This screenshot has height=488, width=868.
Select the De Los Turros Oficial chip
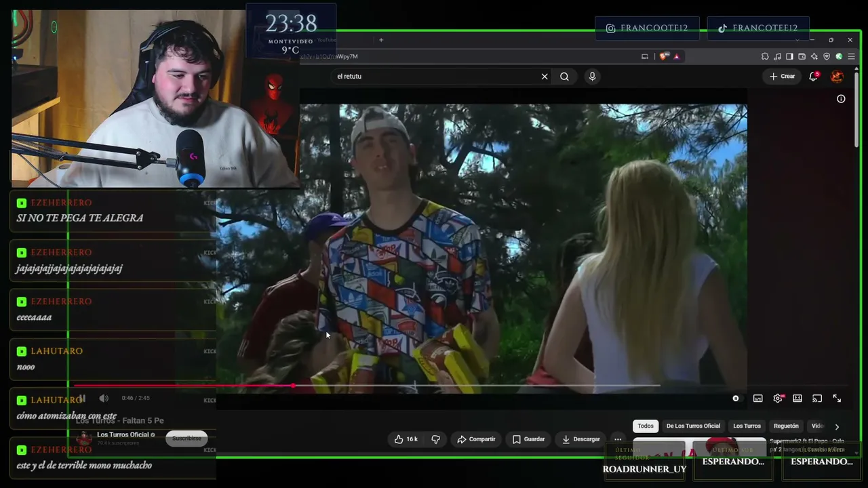(693, 426)
